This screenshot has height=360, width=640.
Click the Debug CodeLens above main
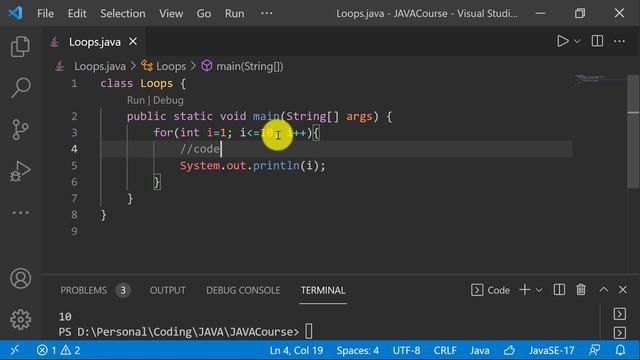point(168,100)
